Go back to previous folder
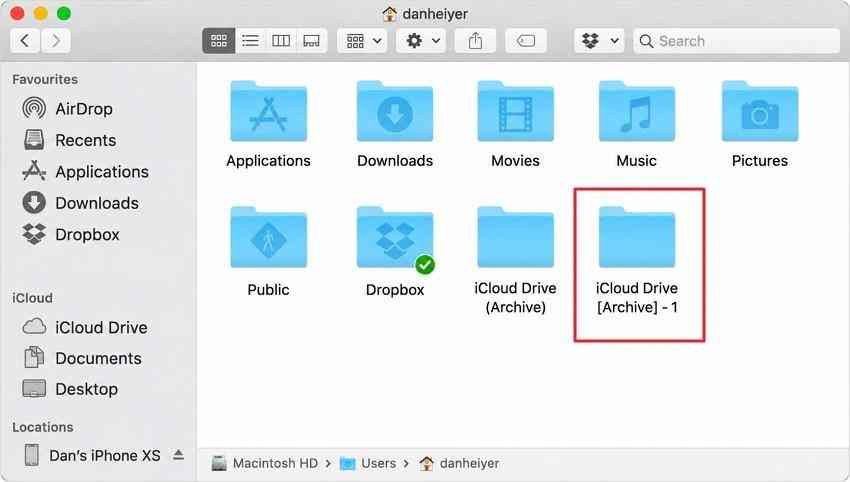This screenshot has width=850, height=482. (25, 41)
